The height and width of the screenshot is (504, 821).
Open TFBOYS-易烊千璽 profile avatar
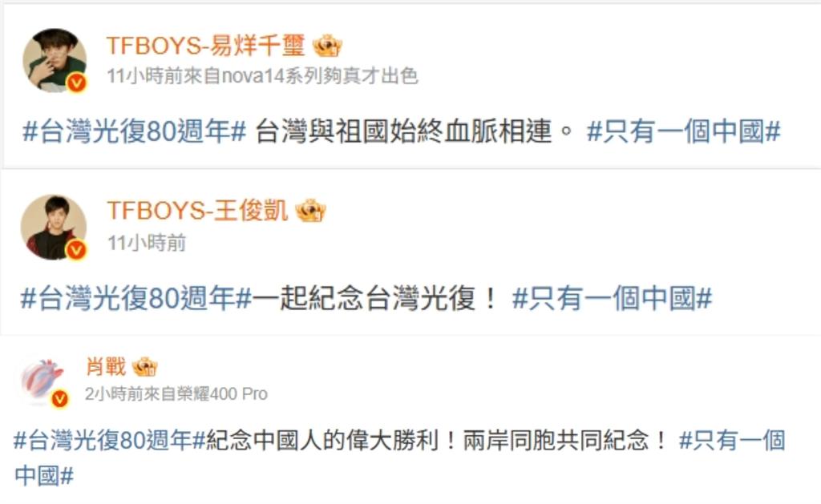pyautogui.click(x=55, y=60)
